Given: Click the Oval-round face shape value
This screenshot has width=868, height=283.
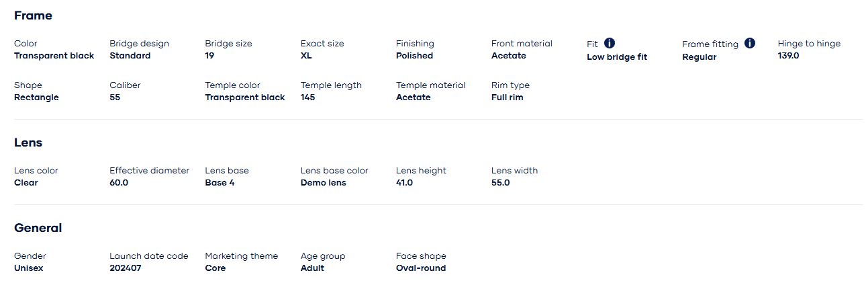Looking at the screenshot, I should pyautogui.click(x=420, y=268).
